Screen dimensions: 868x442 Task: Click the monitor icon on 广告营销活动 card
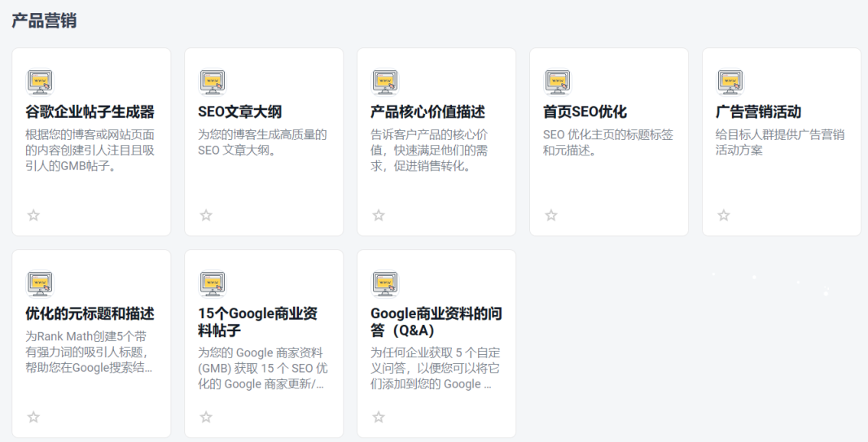[x=730, y=81]
